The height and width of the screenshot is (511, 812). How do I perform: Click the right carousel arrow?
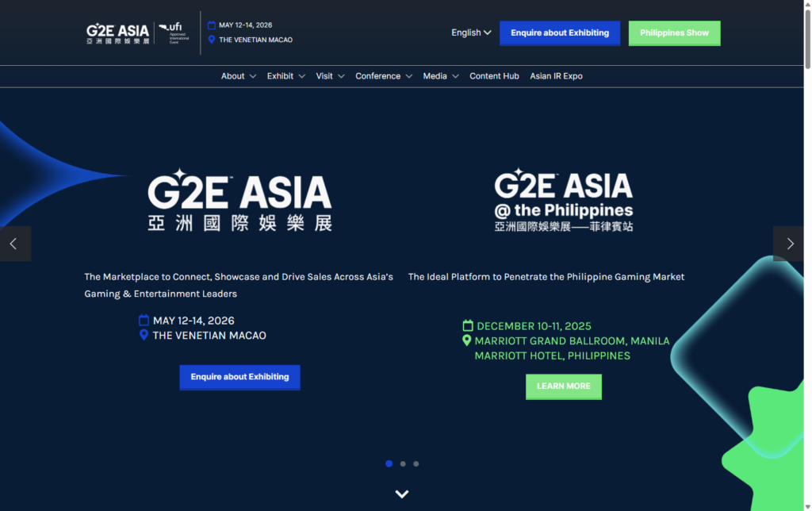click(x=789, y=244)
